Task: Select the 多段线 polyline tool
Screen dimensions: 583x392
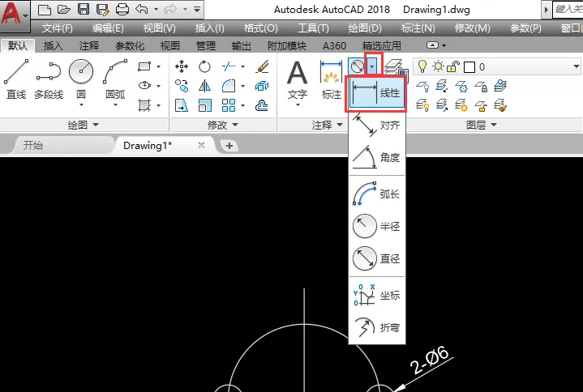Action: pyautogui.click(x=49, y=79)
